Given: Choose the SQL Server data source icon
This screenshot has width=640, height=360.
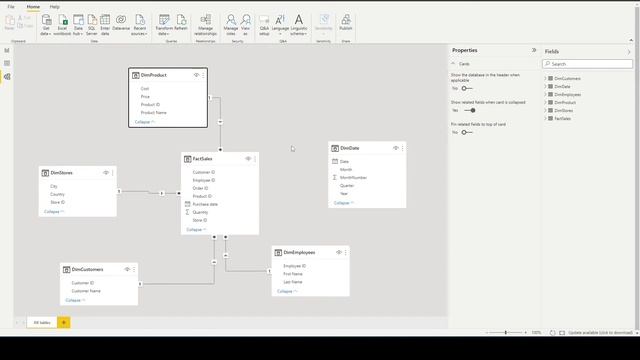Looking at the screenshot, I should [92, 24].
